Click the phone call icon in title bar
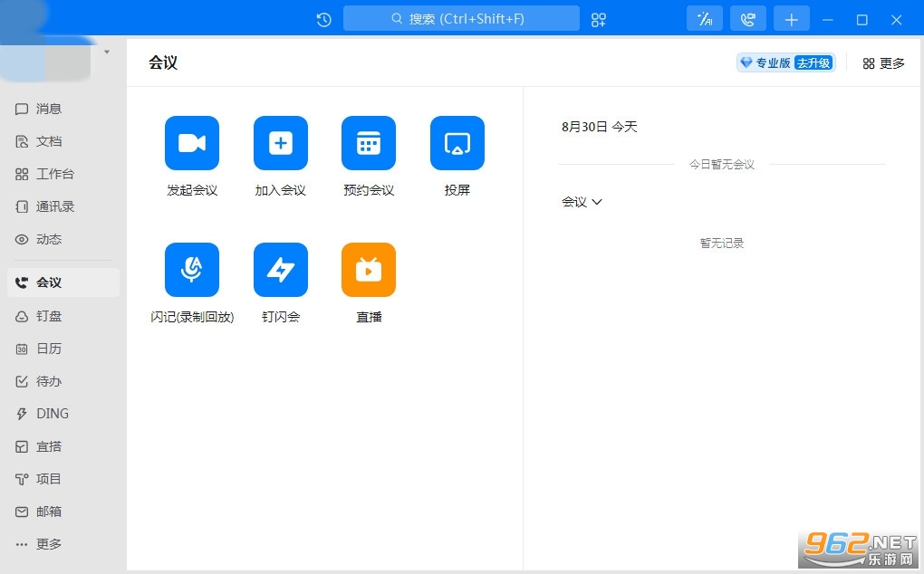Screen dimensions: 924x574 (x=747, y=19)
